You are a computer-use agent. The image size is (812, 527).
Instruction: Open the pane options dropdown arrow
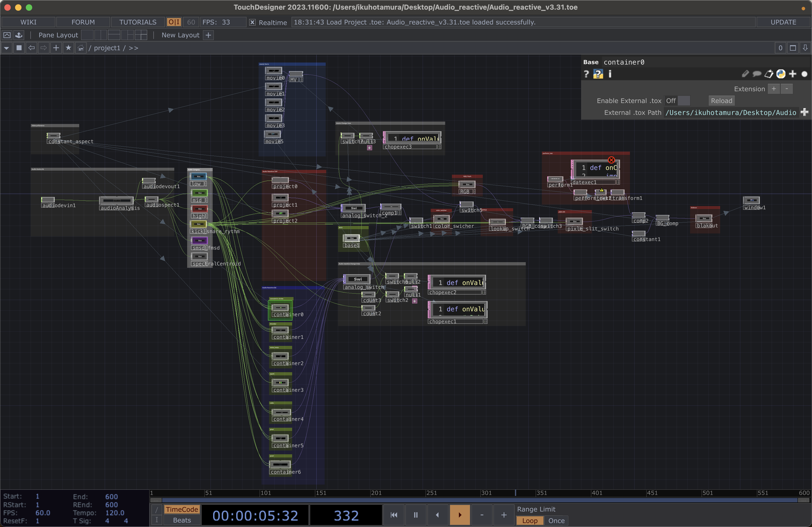pos(6,48)
